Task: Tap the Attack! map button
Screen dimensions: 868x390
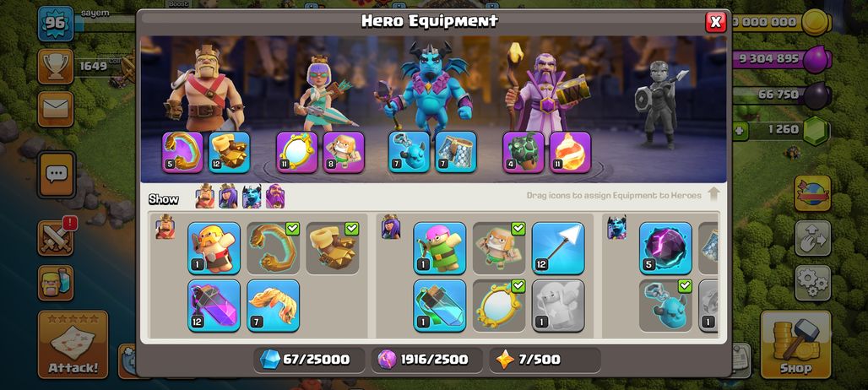Action: 73,344
